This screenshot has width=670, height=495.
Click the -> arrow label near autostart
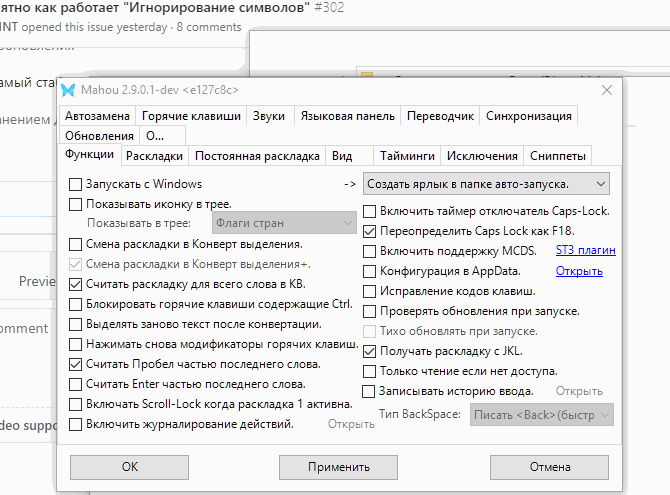(350, 184)
